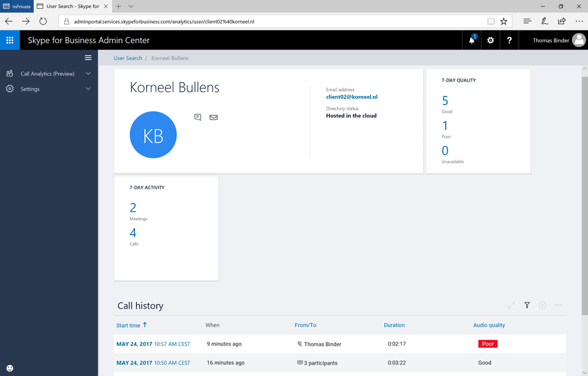
Task: Click the page vertical scrollbar thumb
Action: (584, 195)
